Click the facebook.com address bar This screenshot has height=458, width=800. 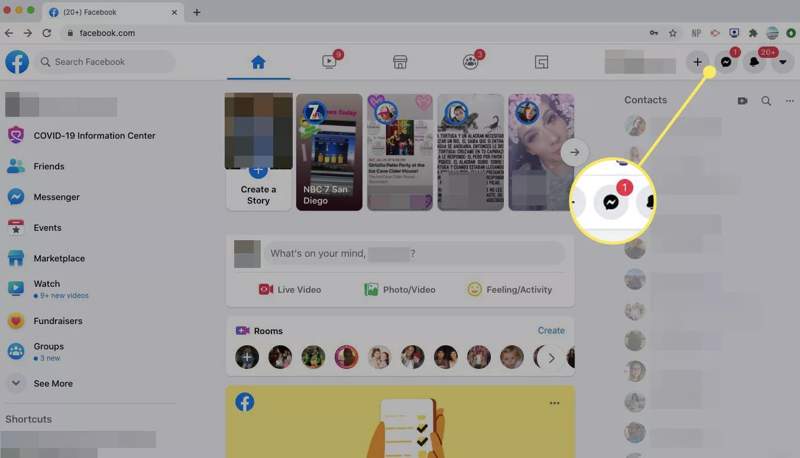[352, 33]
